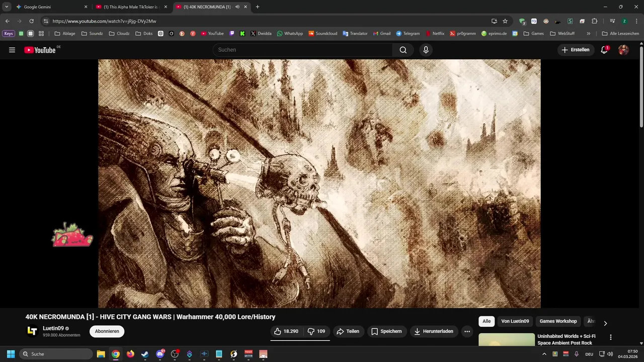Open Steam from the taskbar
Screen dimensions: 644x362
coord(145,354)
